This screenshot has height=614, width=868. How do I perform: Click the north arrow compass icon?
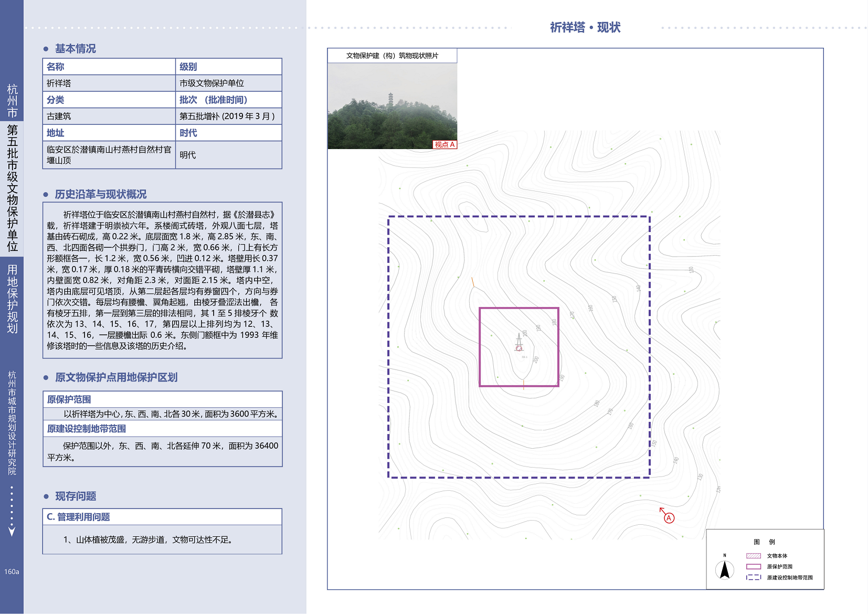[725, 569]
